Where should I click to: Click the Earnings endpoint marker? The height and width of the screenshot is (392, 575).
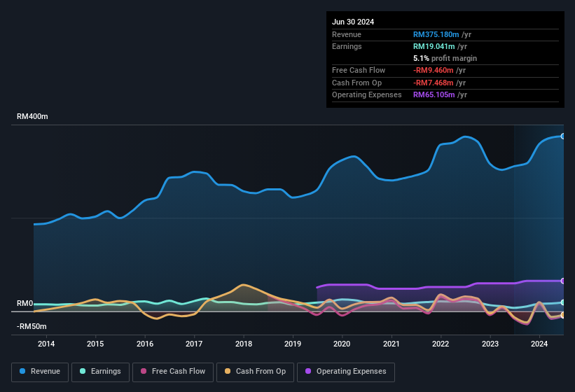[563, 302]
